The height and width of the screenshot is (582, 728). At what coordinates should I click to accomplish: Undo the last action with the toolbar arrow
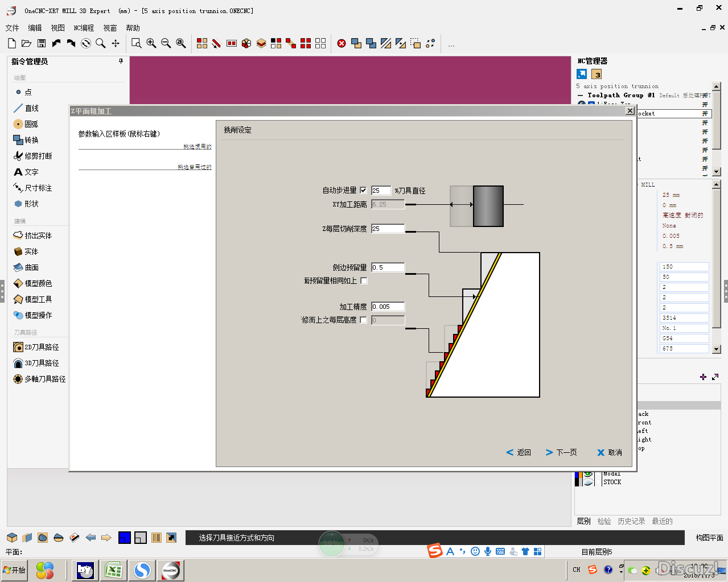tap(56, 43)
